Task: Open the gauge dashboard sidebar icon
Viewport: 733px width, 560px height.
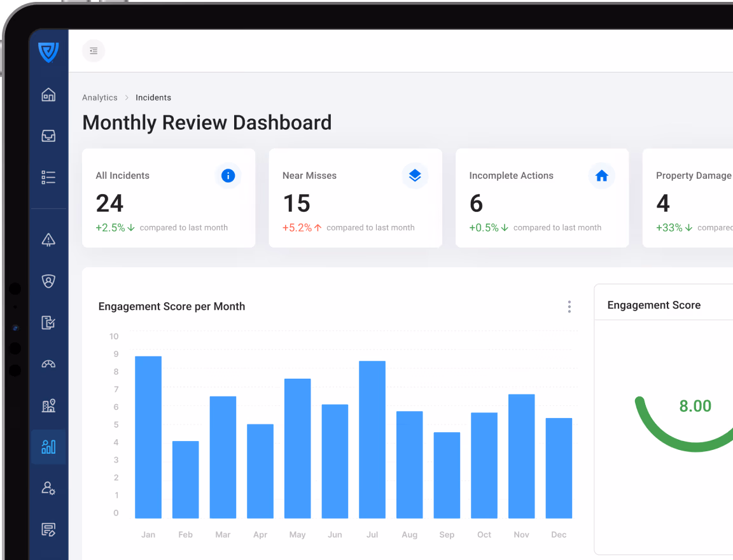Action: 48,363
